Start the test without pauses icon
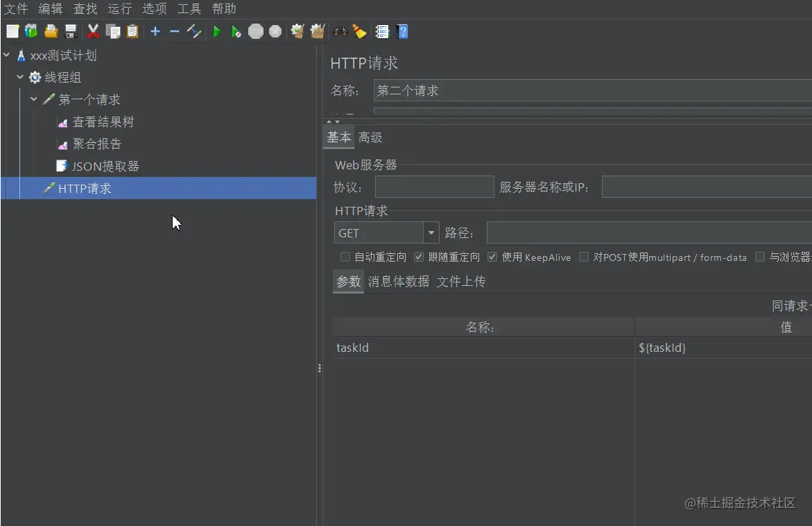 [236, 32]
